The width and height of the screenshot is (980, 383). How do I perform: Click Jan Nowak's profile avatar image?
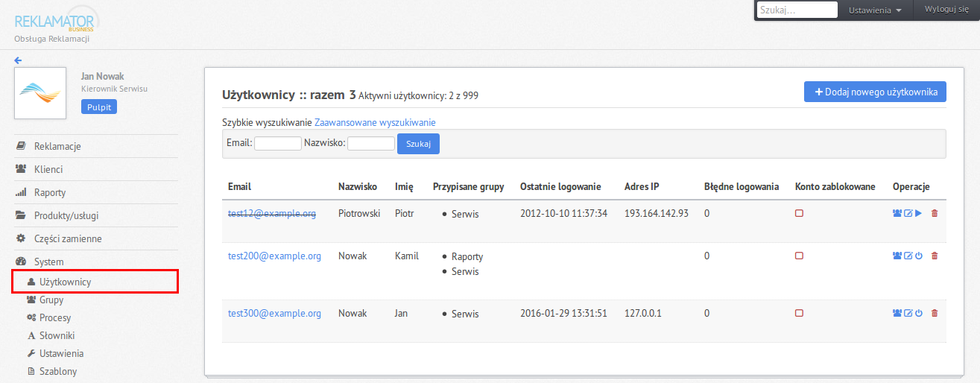point(42,93)
